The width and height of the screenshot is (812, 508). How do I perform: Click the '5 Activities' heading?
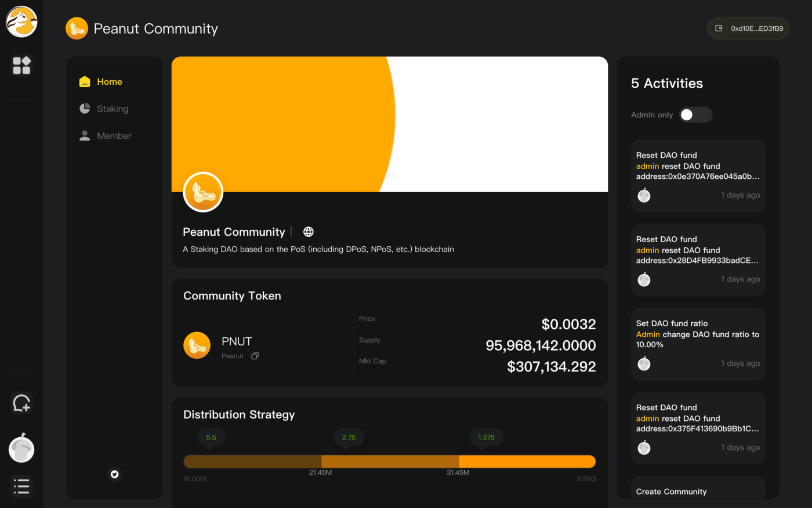667,84
